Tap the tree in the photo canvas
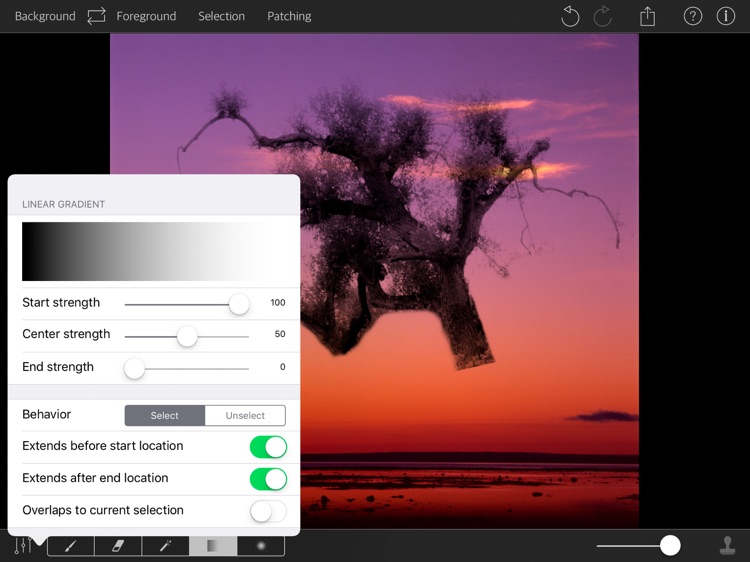The height and width of the screenshot is (562, 750). (x=397, y=225)
